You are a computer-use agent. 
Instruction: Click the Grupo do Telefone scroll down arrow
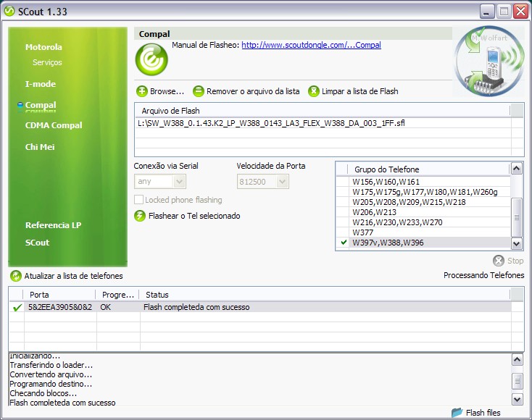(x=516, y=244)
